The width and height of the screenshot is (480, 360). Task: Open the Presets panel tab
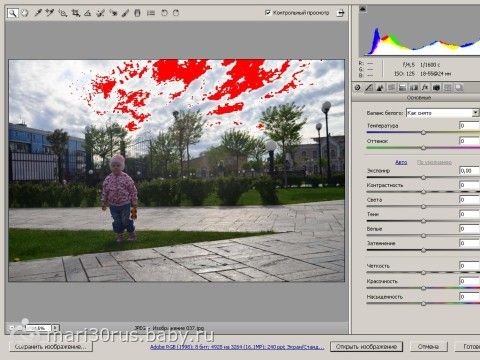pyautogui.click(x=448, y=88)
